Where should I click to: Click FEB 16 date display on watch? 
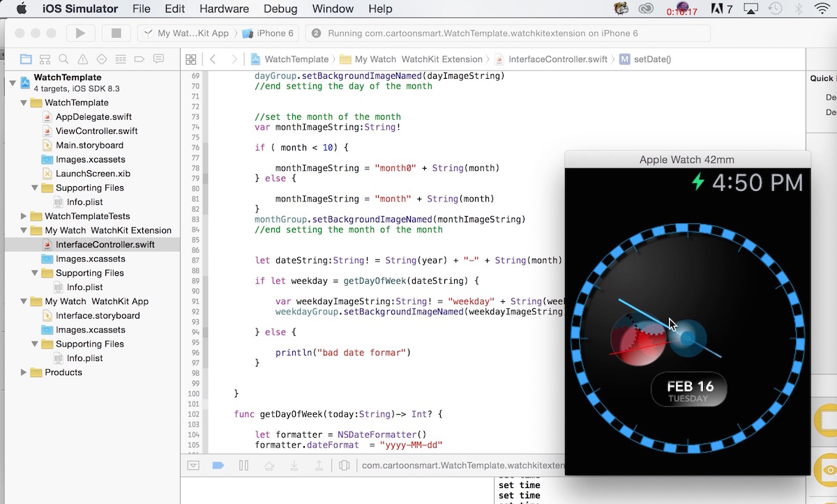(x=691, y=386)
